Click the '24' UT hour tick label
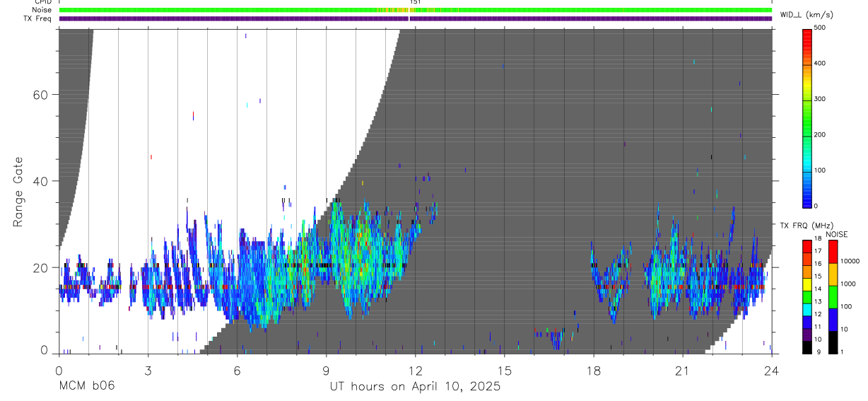The image size is (868, 401). (771, 370)
